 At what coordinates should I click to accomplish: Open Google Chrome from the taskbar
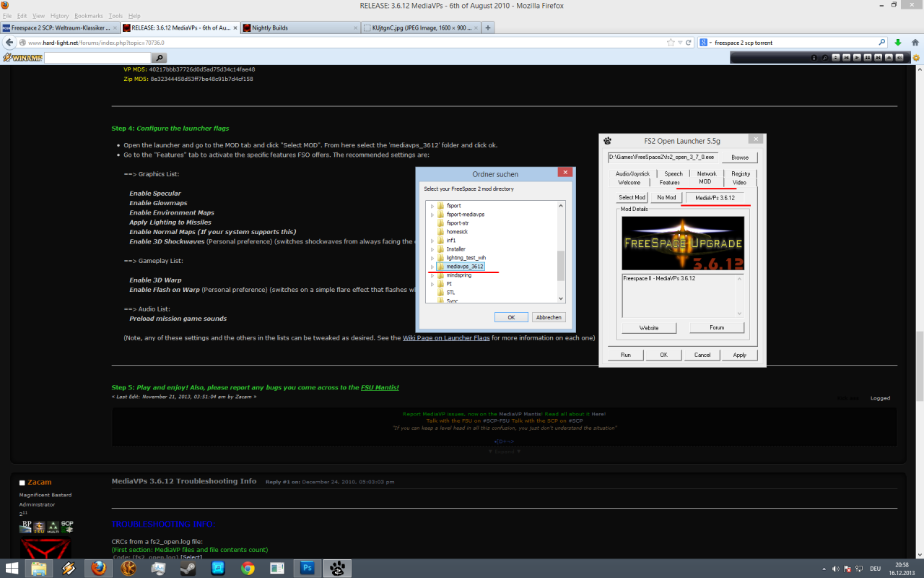(247, 569)
